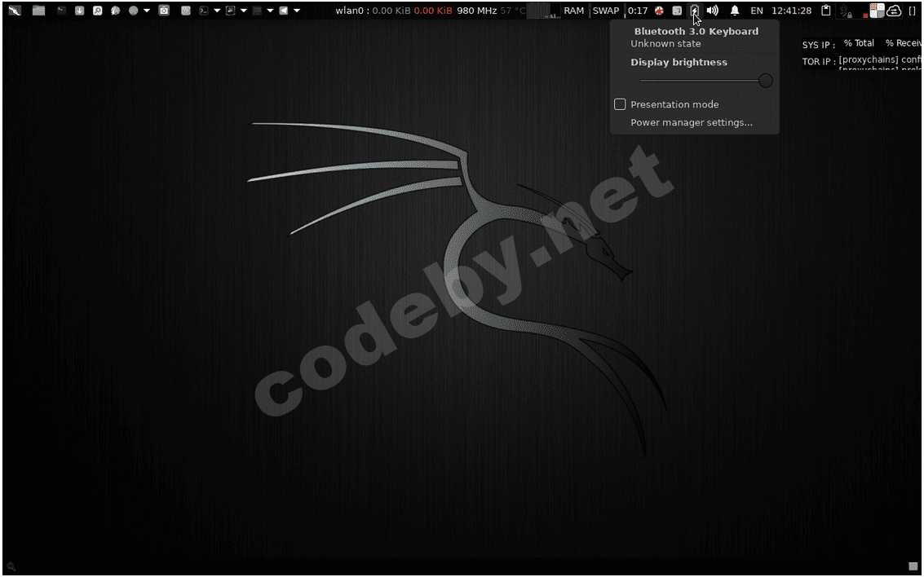Open the clipboard manager tray icon
The width and height of the screenshot is (924, 577).
[x=826, y=11]
